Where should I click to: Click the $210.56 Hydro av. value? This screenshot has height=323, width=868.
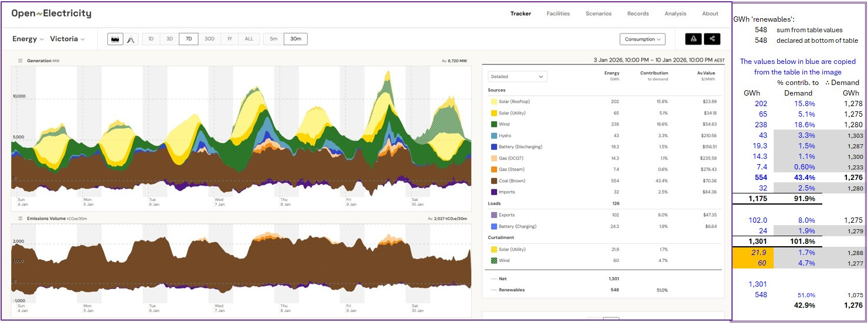tap(709, 135)
